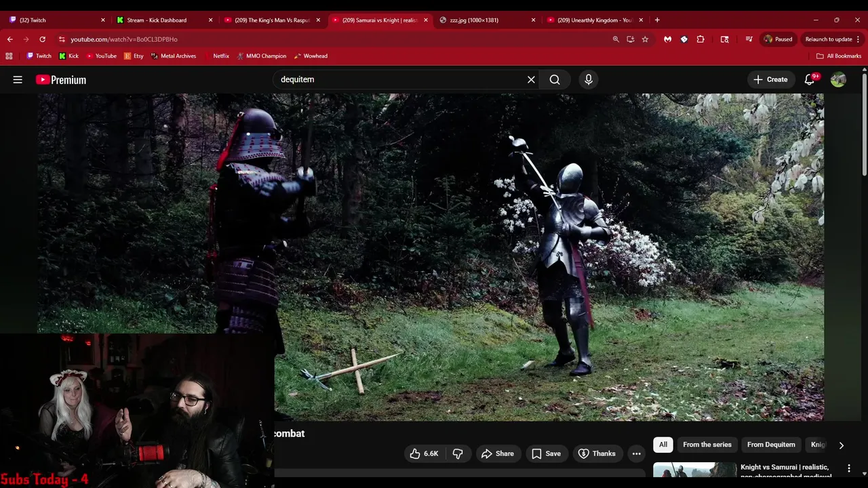Open media controls icon in toolbar
868x488 pixels.
(x=749, y=39)
